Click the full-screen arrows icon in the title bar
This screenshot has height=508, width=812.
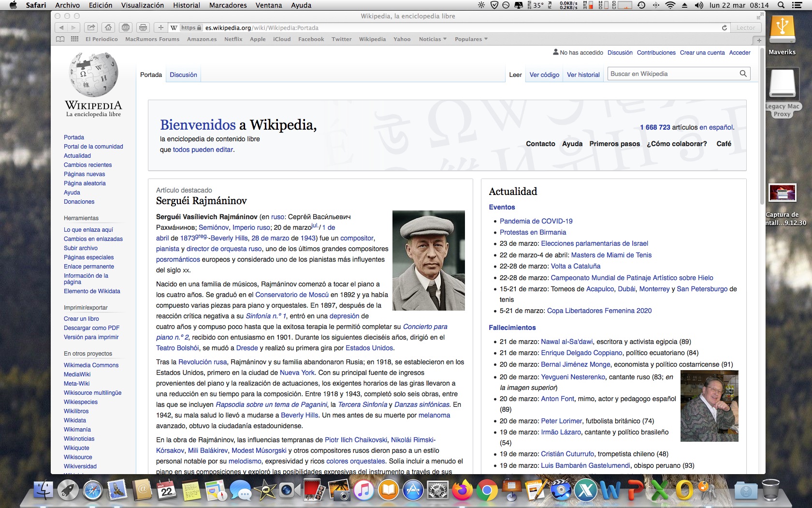click(760, 16)
